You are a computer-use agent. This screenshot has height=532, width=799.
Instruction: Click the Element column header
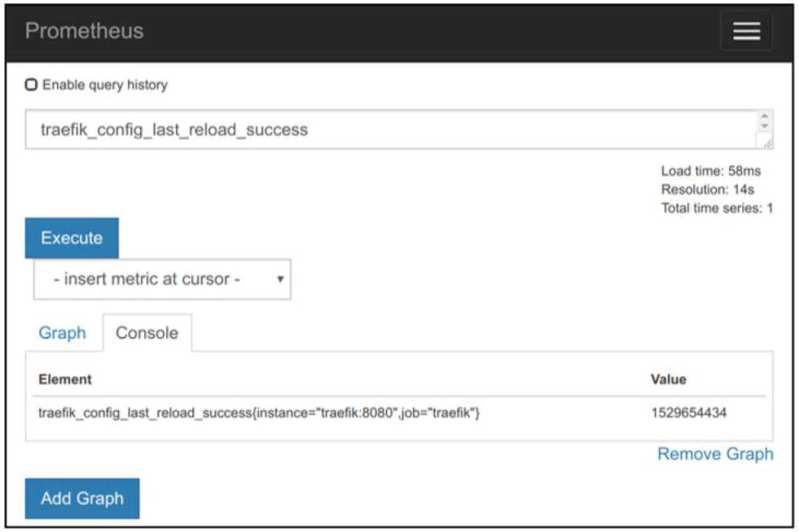click(x=66, y=379)
